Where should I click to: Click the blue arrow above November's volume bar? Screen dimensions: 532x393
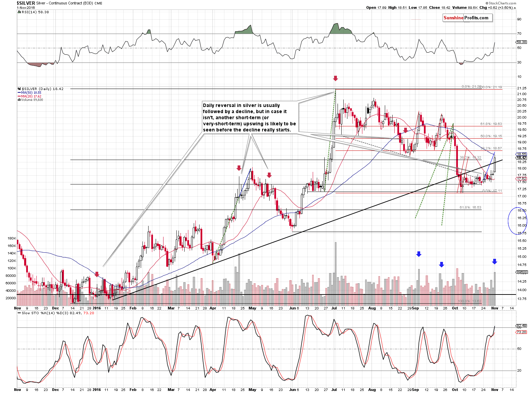pyautogui.click(x=495, y=262)
